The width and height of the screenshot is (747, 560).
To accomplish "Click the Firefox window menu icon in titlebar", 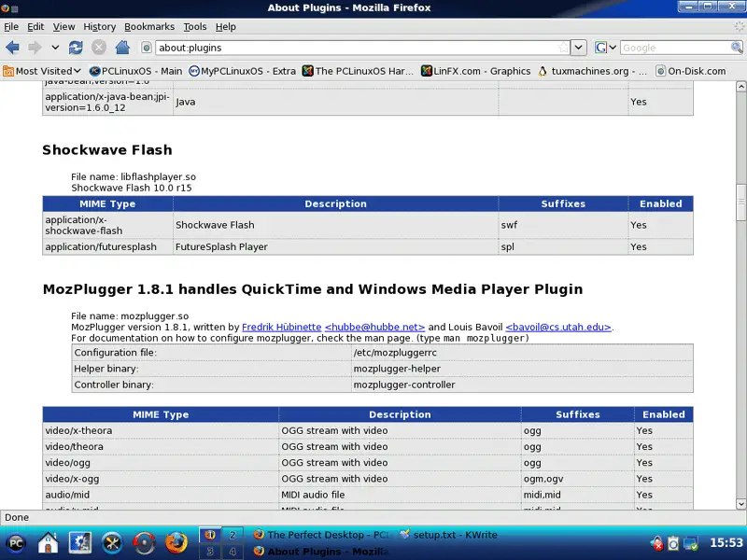I will 5,7.
